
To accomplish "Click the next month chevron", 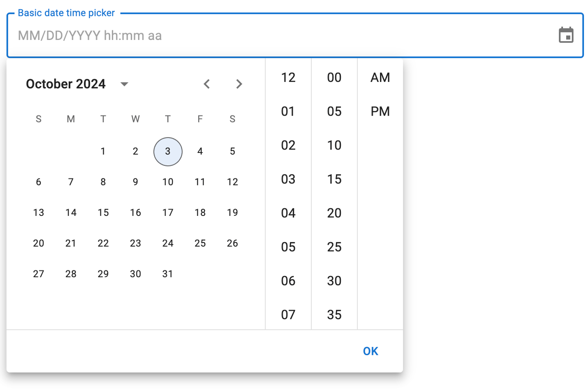I will [x=239, y=84].
